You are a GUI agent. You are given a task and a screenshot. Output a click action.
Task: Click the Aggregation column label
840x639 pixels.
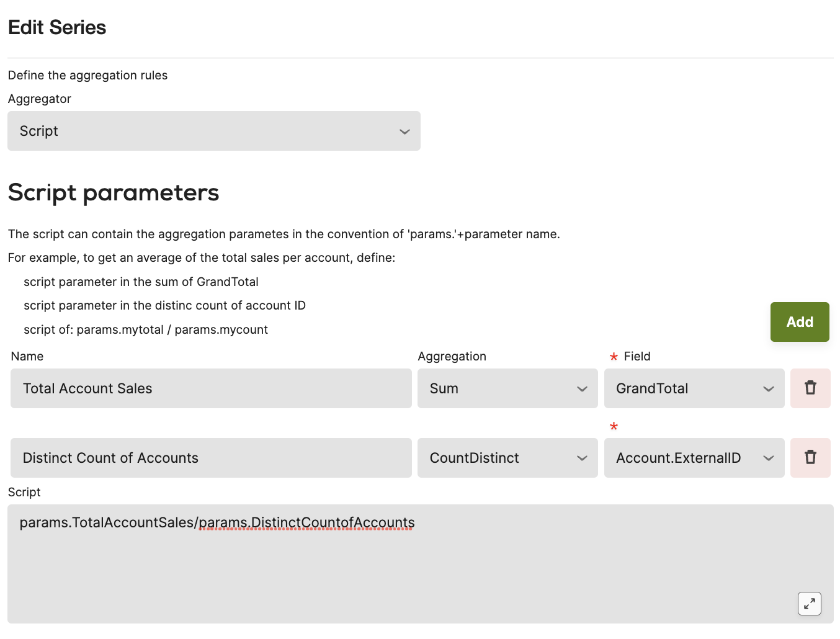(x=452, y=356)
